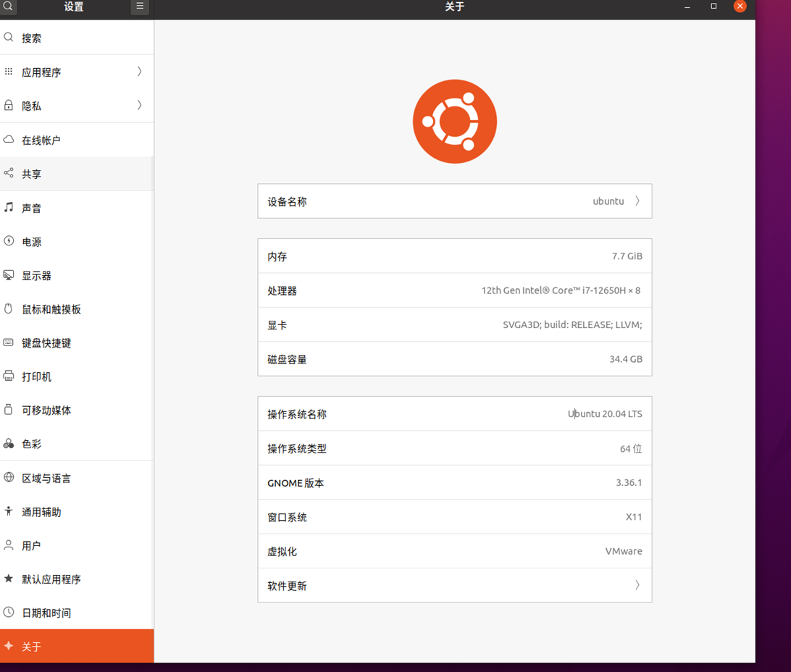The image size is (791, 672).
Task: Open the hamburger menu in settings header
Action: coord(140,7)
